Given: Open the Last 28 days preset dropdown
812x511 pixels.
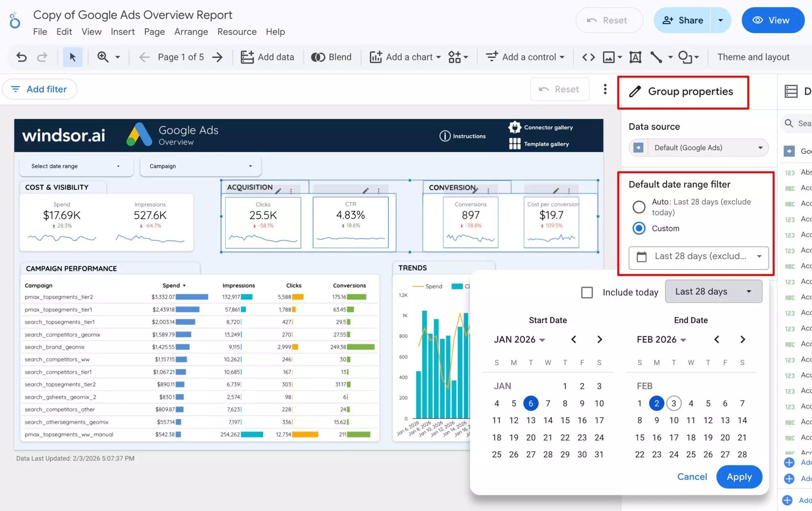Looking at the screenshot, I should point(713,292).
